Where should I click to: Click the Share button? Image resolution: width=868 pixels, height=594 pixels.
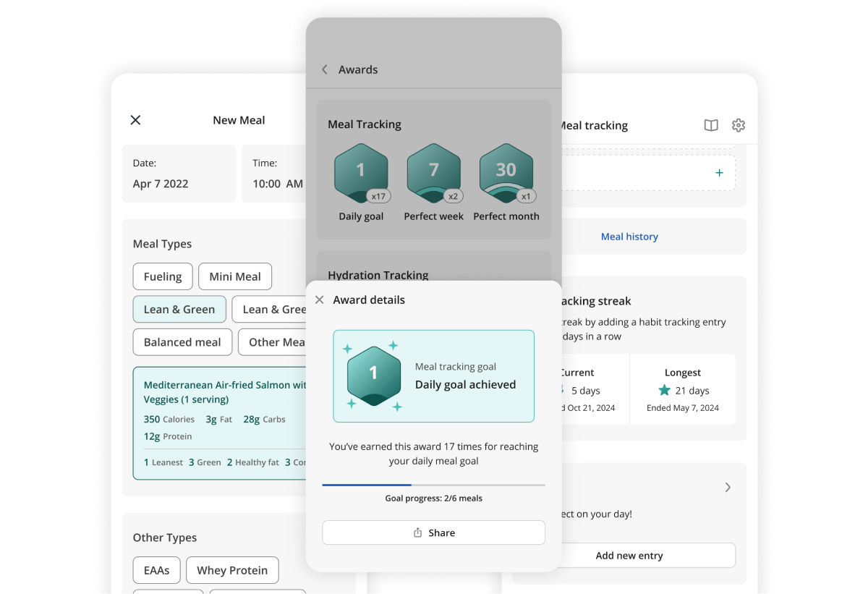click(x=433, y=533)
